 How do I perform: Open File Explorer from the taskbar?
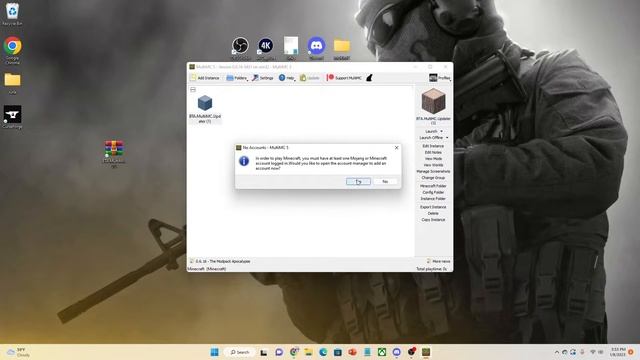point(308,352)
